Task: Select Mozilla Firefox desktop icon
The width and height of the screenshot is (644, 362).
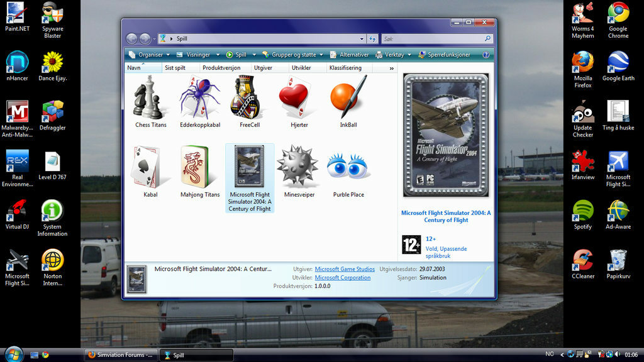Action: pyautogui.click(x=583, y=69)
